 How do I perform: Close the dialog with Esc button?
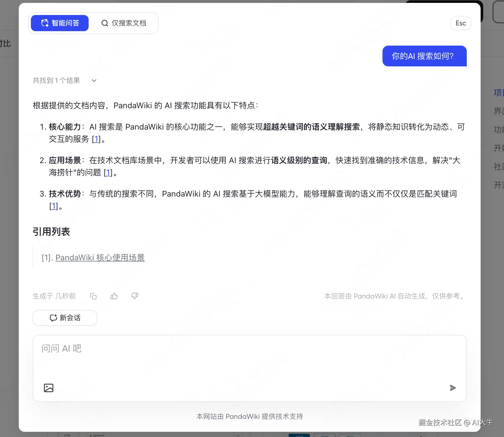(461, 23)
